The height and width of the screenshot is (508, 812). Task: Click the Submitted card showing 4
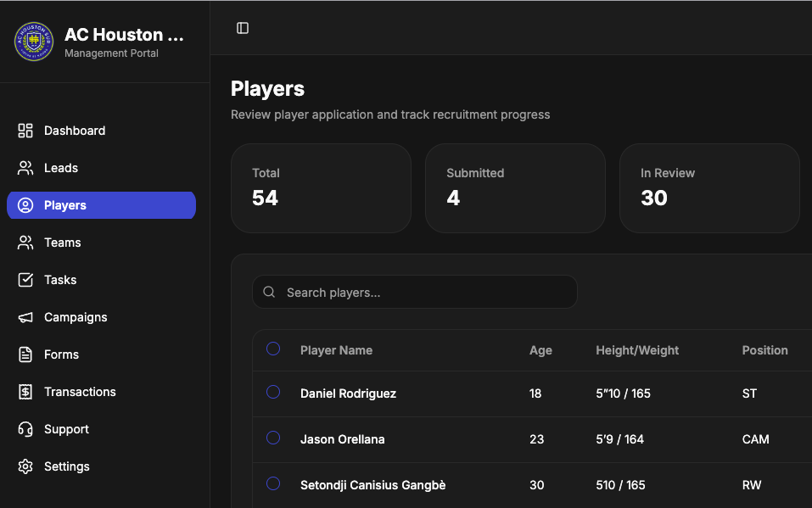click(x=514, y=187)
